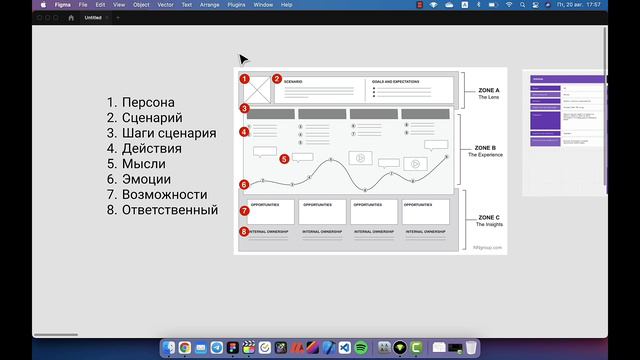Open the red letters app in dock
640x360 pixels.
(297, 347)
